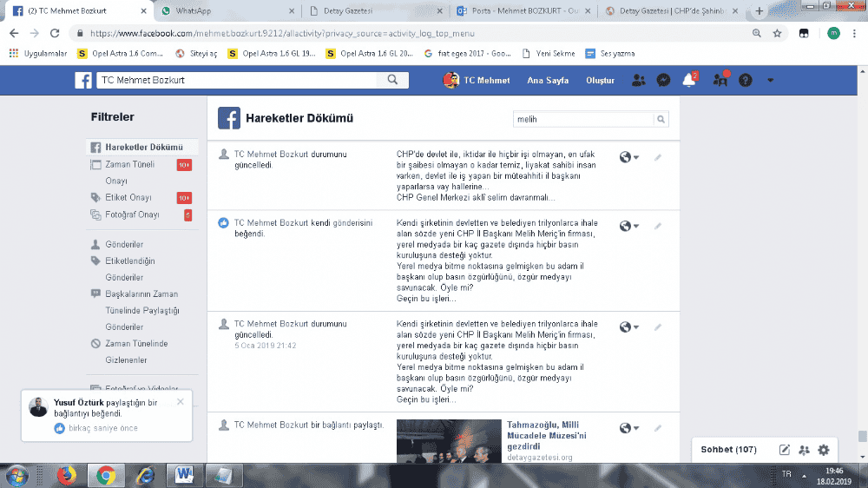
Task: Click Oluştur in header
Action: (600, 80)
